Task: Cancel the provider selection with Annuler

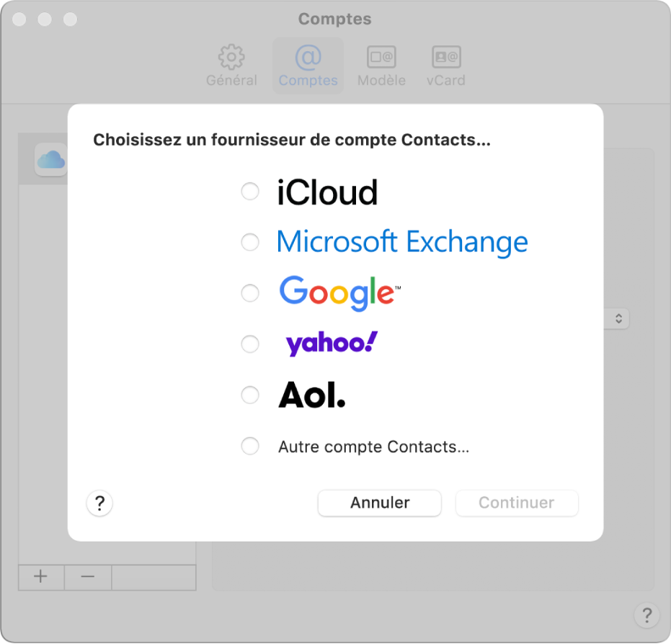Action: pyautogui.click(x=379, y=503)
